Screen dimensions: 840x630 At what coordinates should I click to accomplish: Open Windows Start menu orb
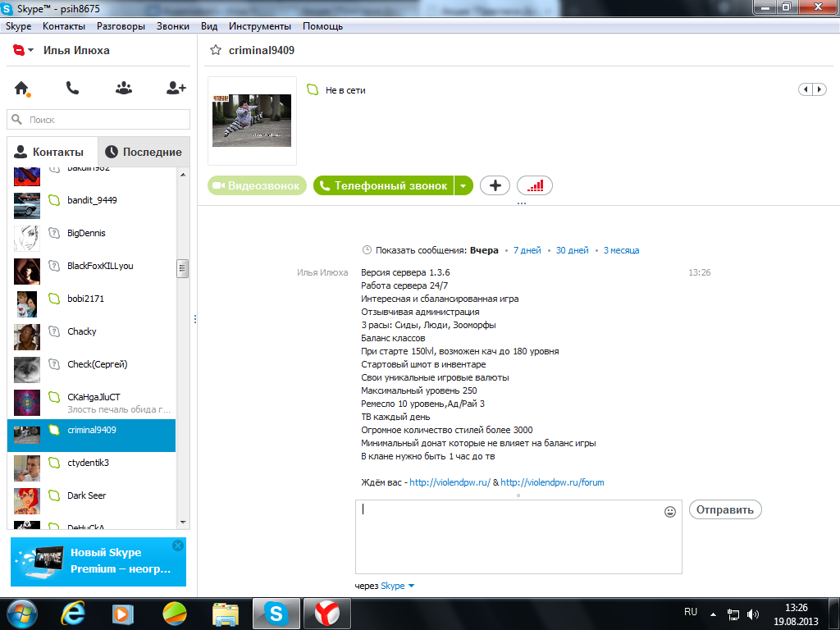pos(22,614)
